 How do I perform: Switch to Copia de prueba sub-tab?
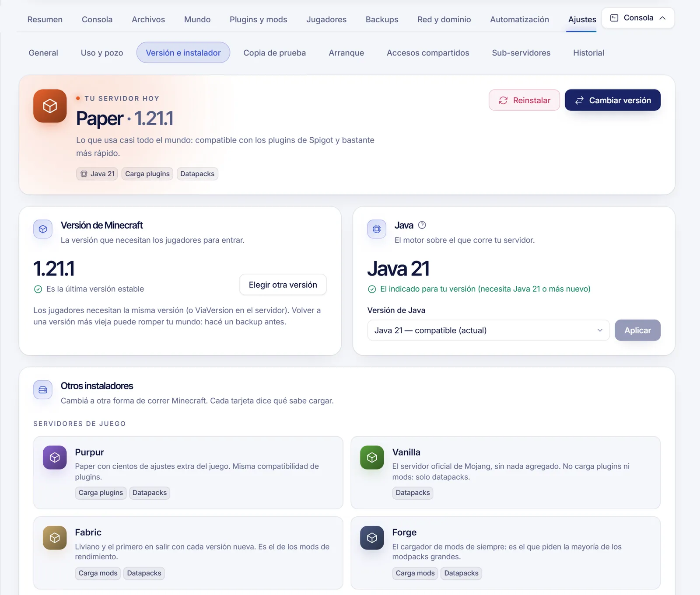coord(274,52)
